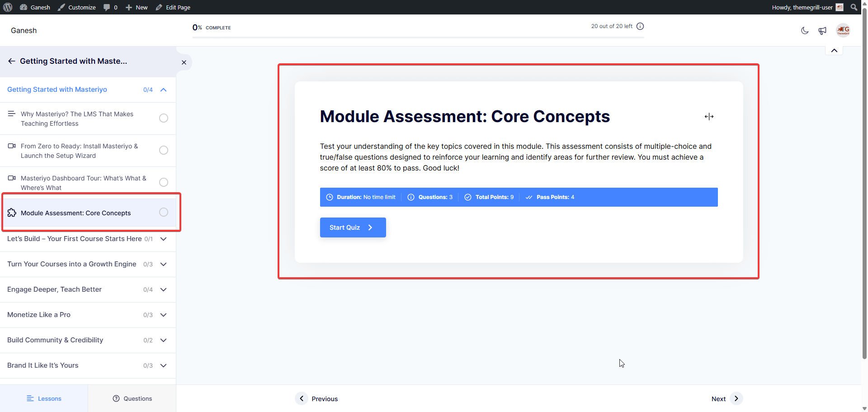This screenshot has height=412, width=868.
Task: Toggle completion circle for 'From Zero to Ready' lesson
Action: coord(164,150)
